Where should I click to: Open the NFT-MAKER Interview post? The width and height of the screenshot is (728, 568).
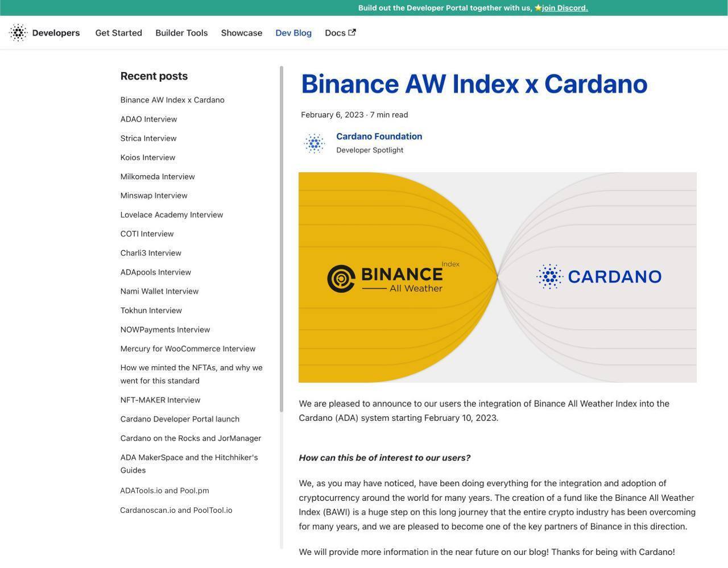pyautogui.click(x=160, y=400)
